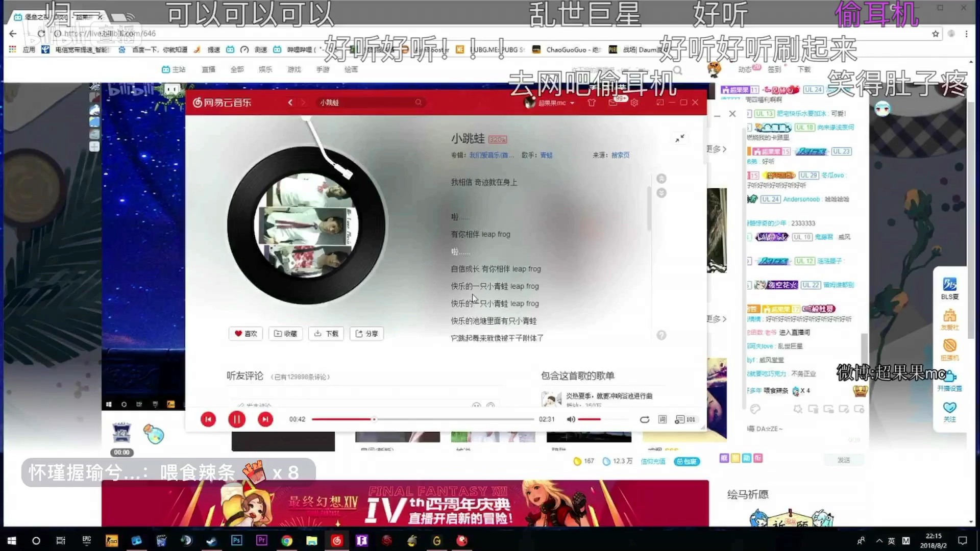Viewport: 980px width, 551px height.
Task: Go to previous track in NetEase player
Action: click(x=208, y=419)
